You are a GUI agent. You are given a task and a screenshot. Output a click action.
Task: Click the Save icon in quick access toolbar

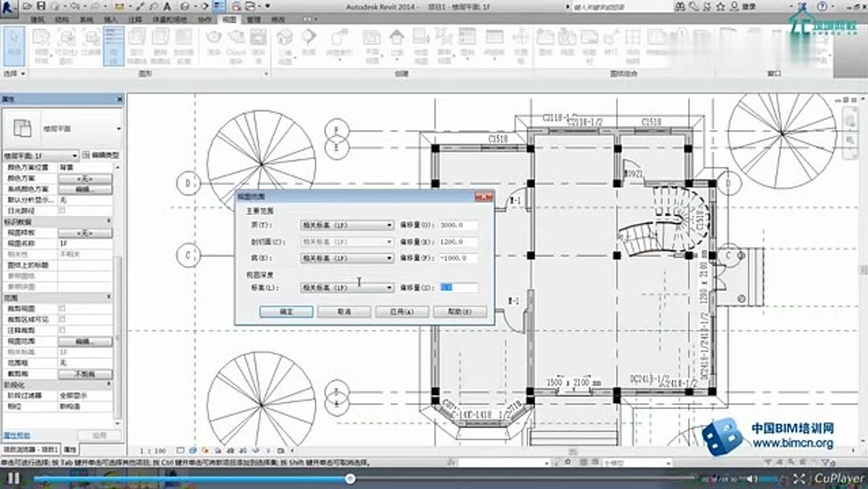(41, 6)
